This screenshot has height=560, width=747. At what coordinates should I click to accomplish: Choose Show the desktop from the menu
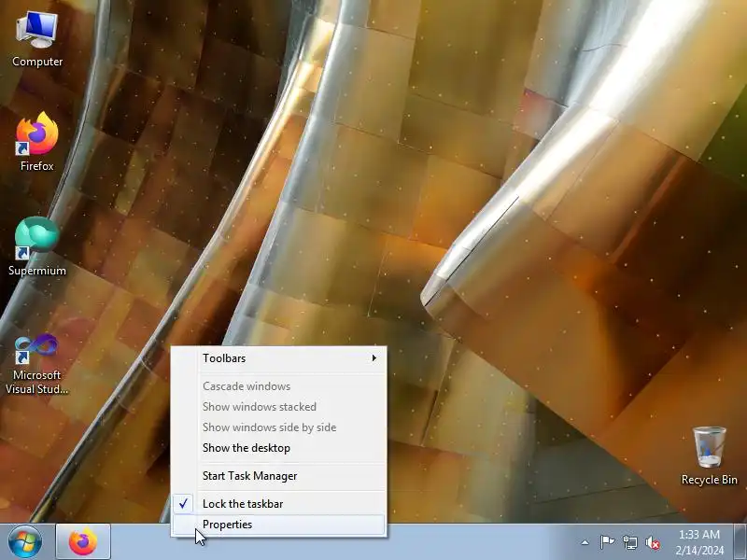[279, 448]
